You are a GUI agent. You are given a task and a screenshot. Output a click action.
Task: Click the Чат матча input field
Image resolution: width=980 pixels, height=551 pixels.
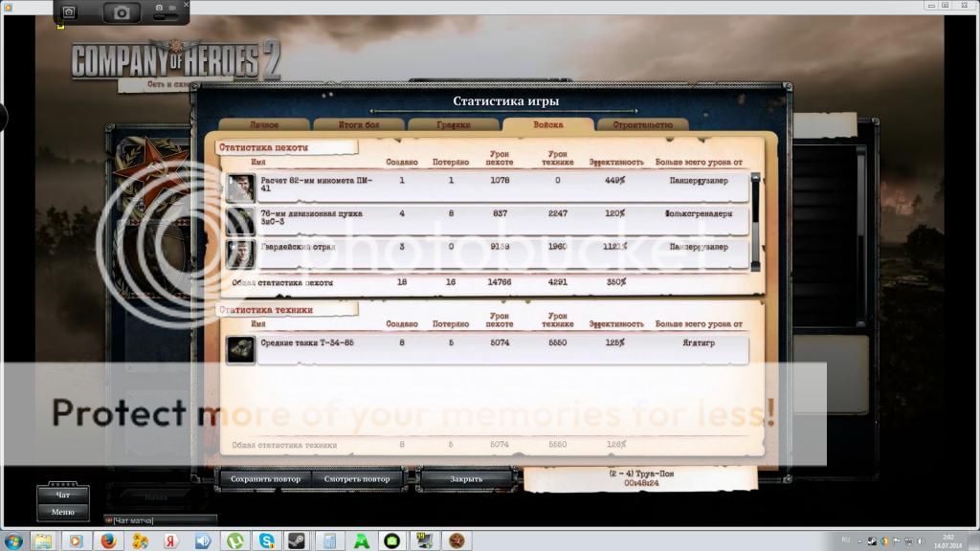click(x=160, y=520)
